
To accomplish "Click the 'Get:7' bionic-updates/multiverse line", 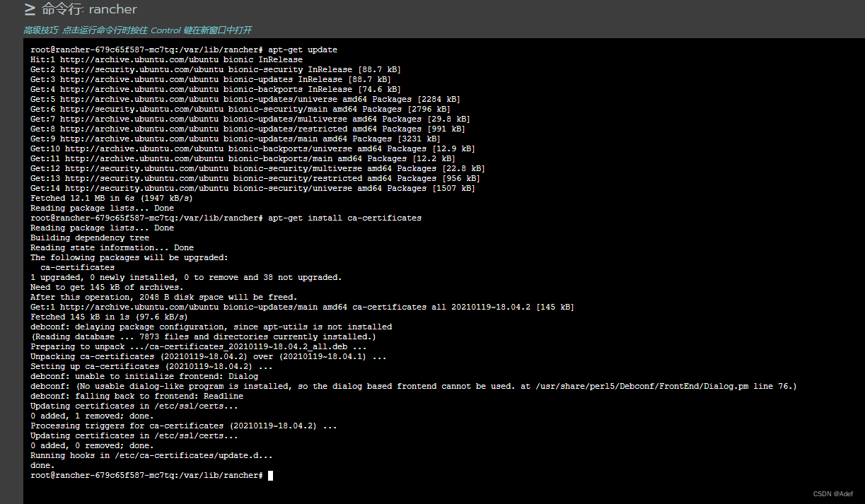I will coord(250,119).
